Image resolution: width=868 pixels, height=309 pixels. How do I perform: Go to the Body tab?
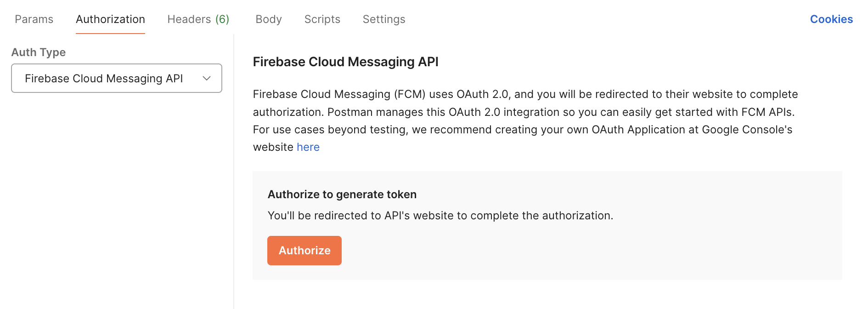pos(268,19)
